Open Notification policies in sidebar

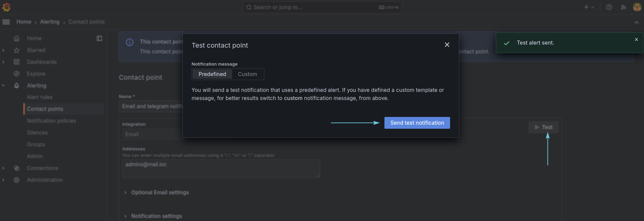(51, 121)
